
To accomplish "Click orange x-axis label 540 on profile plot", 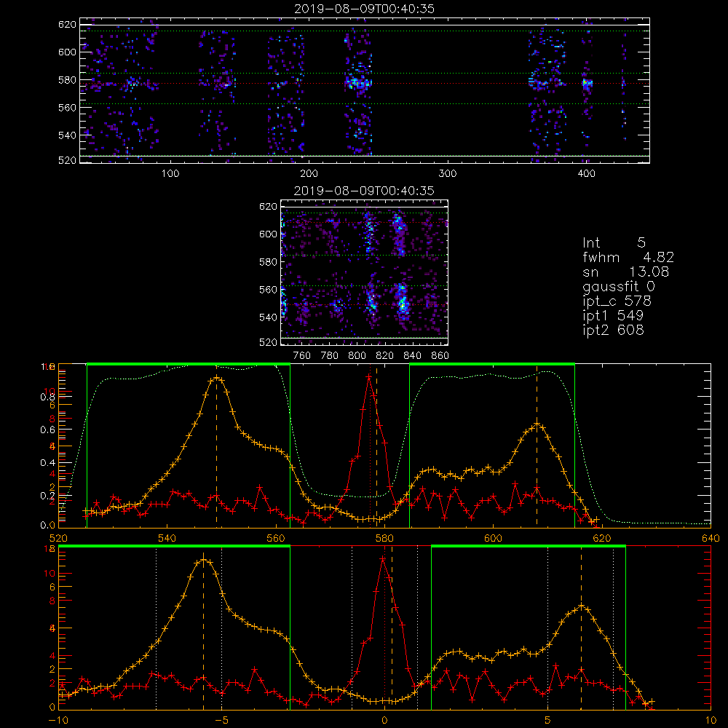I will click(x=167, y=539).
